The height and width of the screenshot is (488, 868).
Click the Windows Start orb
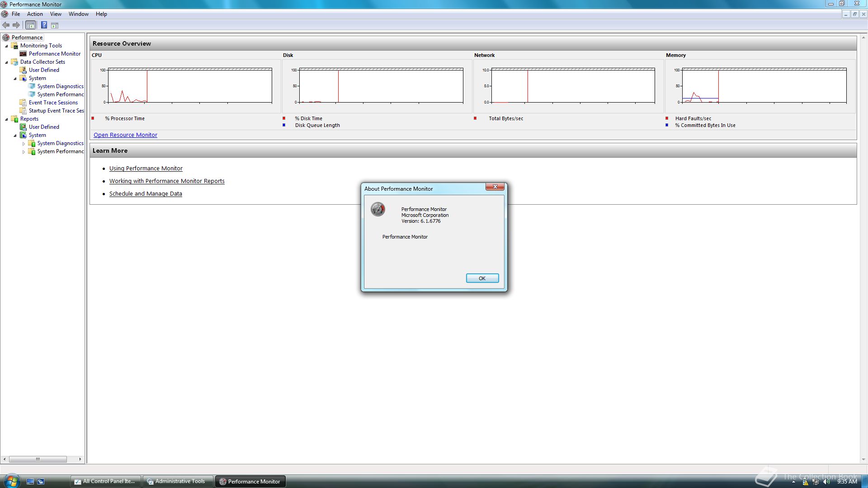[x=11, y=481]
